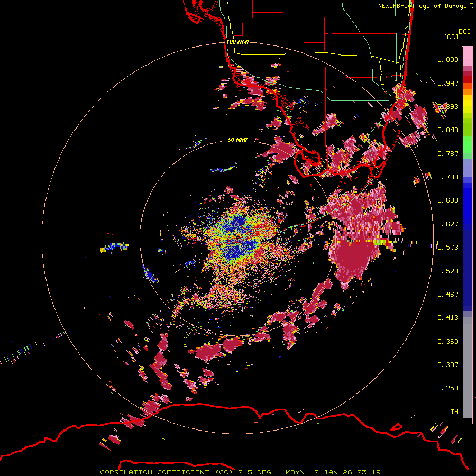Click the gray lower section of color bar
The image size is (476, 476).
pos(467,368)
